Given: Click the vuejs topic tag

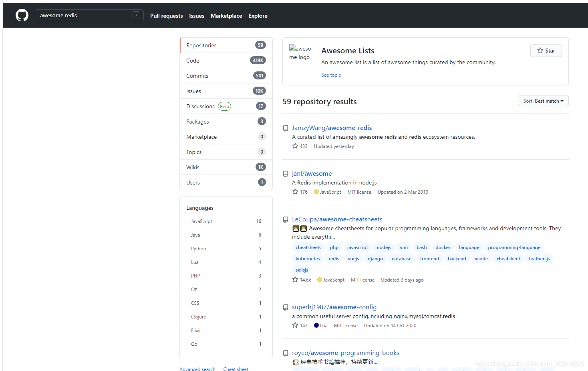Looking at the screenshot, I should pos(353,259).
